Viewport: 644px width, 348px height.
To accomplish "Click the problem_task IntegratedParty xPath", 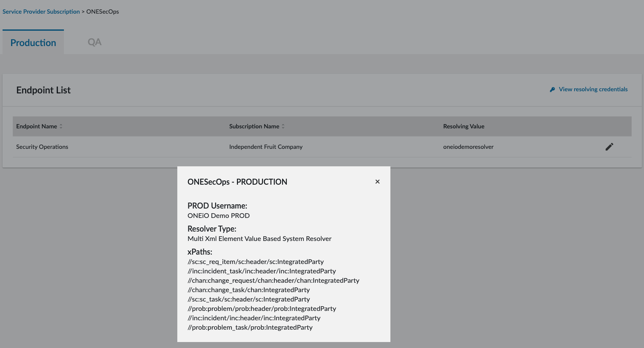I will click(x=250, y=328).
